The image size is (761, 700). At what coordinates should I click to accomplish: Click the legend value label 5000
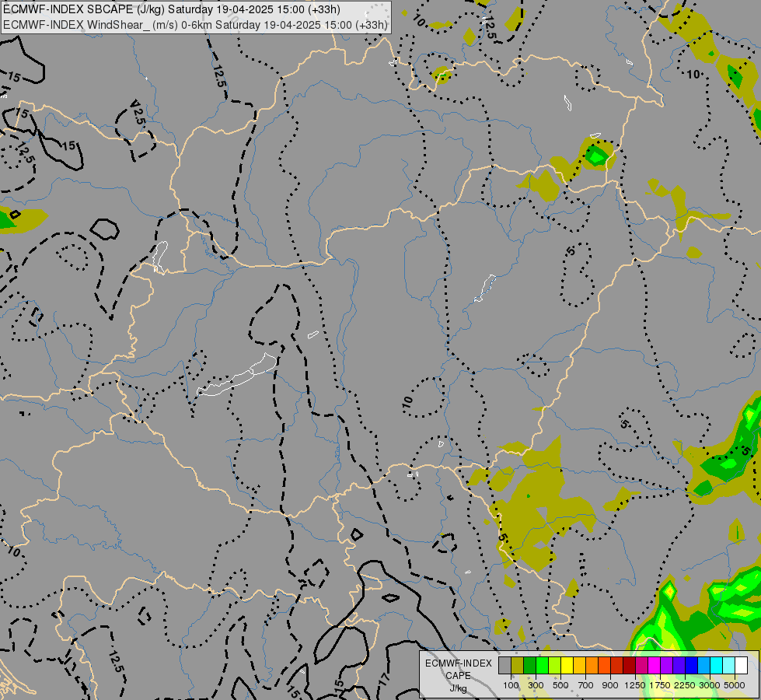[735, 685]
